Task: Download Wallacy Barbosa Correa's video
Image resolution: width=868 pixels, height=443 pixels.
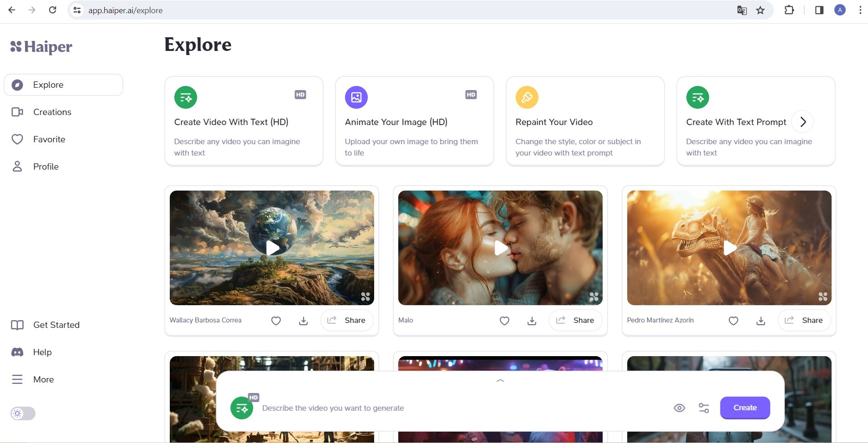Action: [x=304, y=321]
